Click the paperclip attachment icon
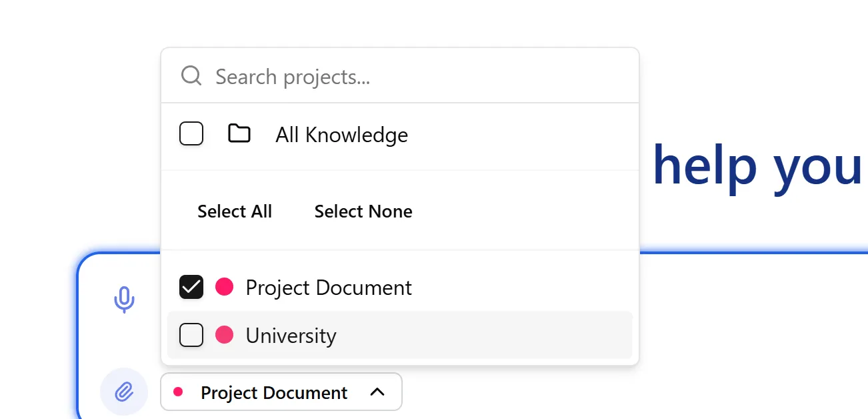The image size is (868, 419). tap(124, 392)
